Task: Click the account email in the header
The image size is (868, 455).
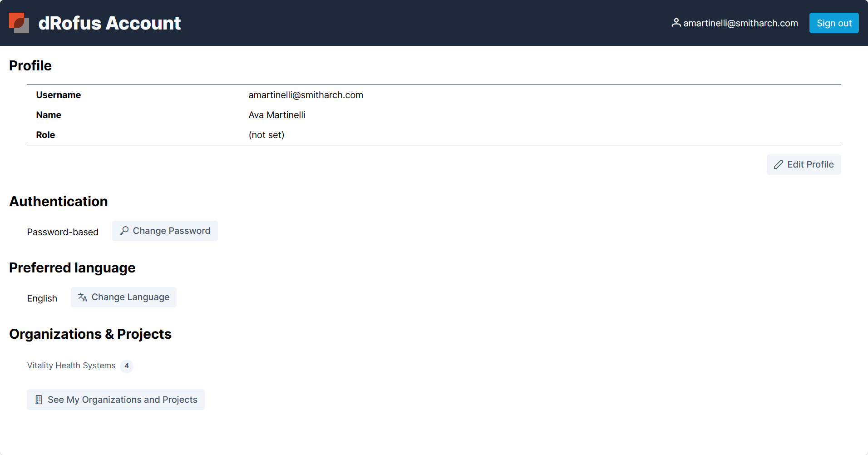Action: point(740,23)
